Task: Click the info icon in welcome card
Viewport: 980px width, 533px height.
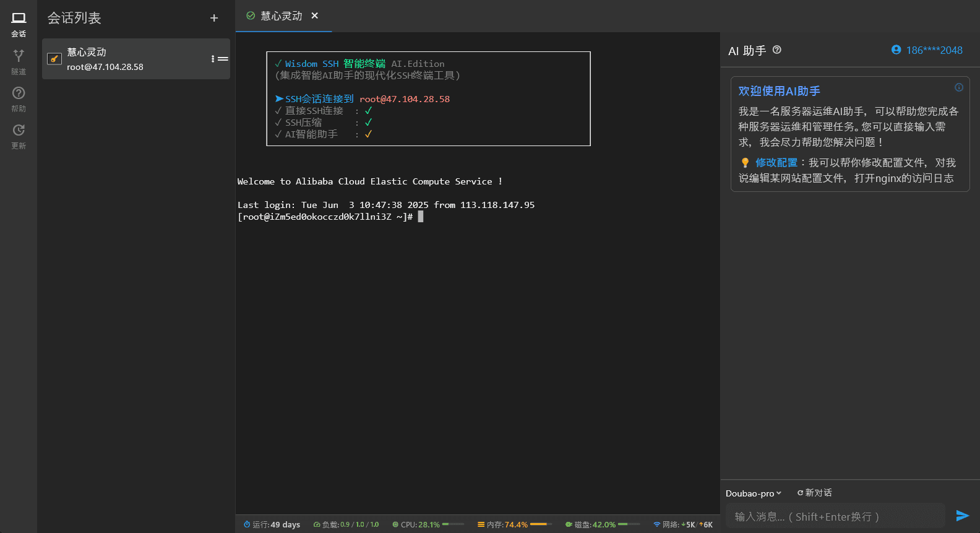Action: (x=958, y=87)
